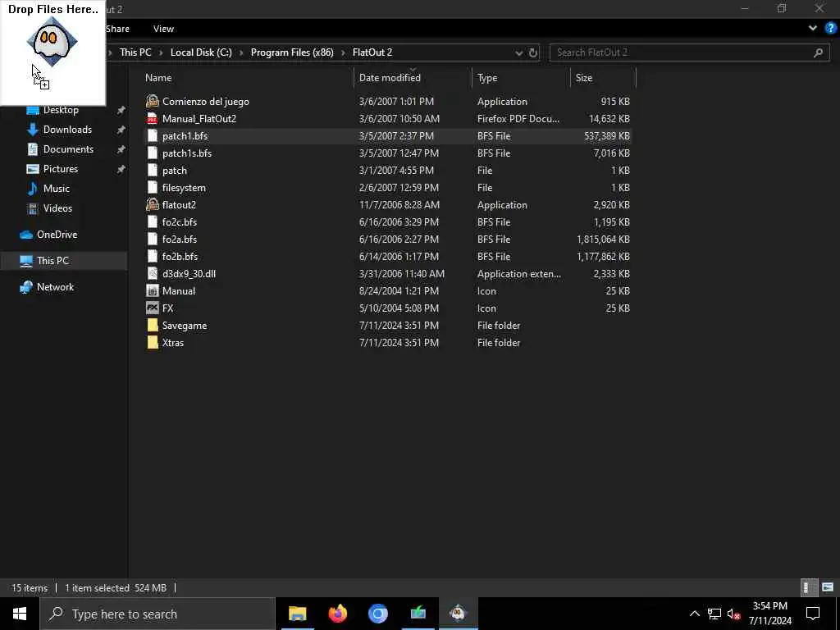Viewport: 840px width, 630px height.
Task: Sort by the Name column header
Action: pos(158,78)
